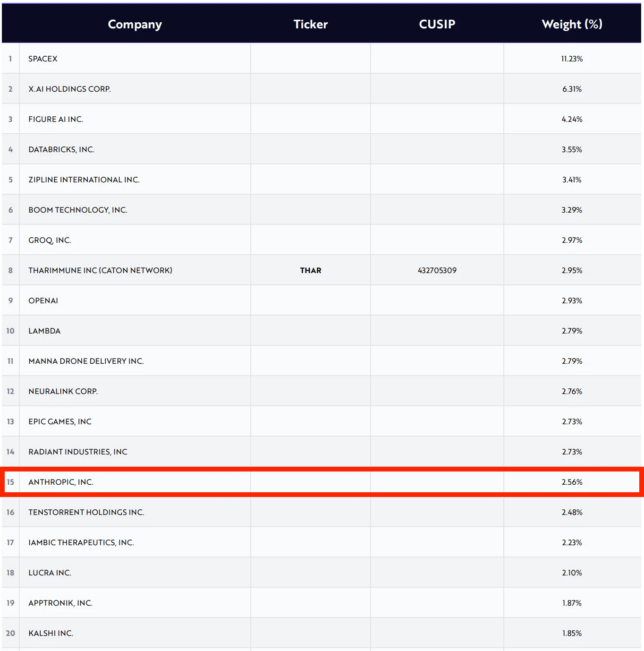This screenshot has width=644, height=651.
Task: Click the CUSIP value 432705309
Action: (x=437, y=270)
